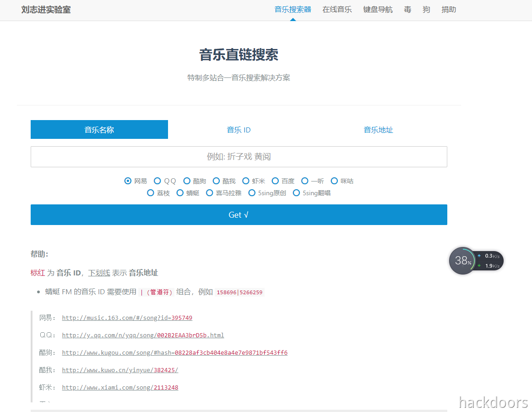This screenshot has height=412, width=532.
Task: Select the 喜马拉雅 radio button
Action: click(x=209, y=193)
